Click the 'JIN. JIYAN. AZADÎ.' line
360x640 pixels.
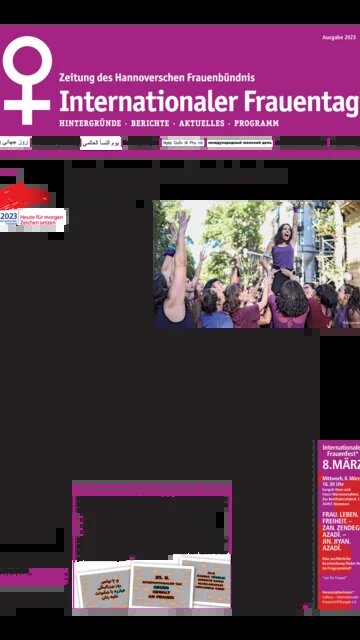coord(337,544)
